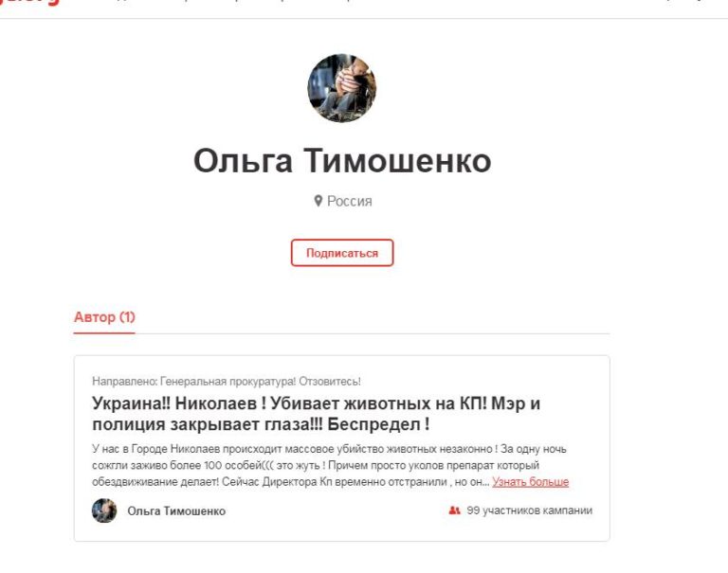Image resolution: width=728 pixels, height=573 pixels.
Task: Click the Россия location text
Action: click(350, 202)
